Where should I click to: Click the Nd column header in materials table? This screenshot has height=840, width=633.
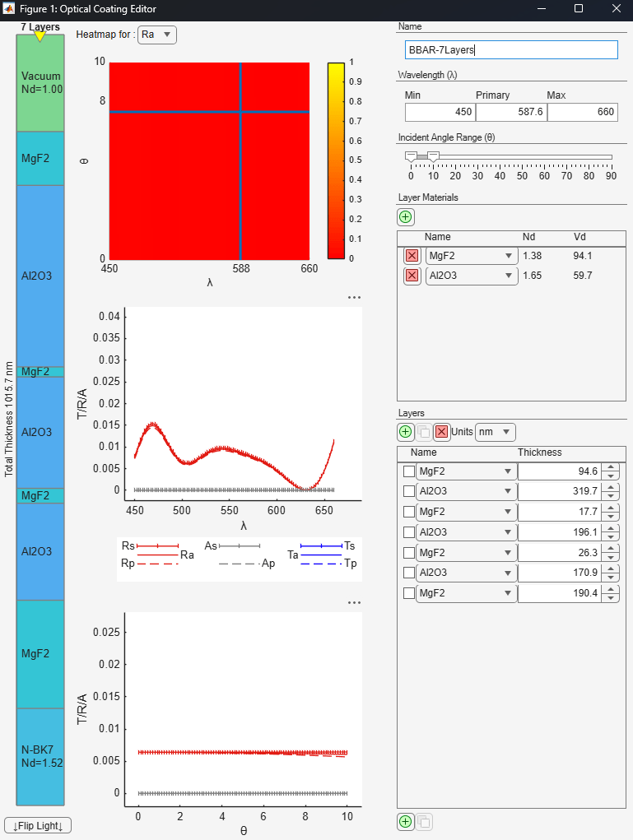[528, 237]
